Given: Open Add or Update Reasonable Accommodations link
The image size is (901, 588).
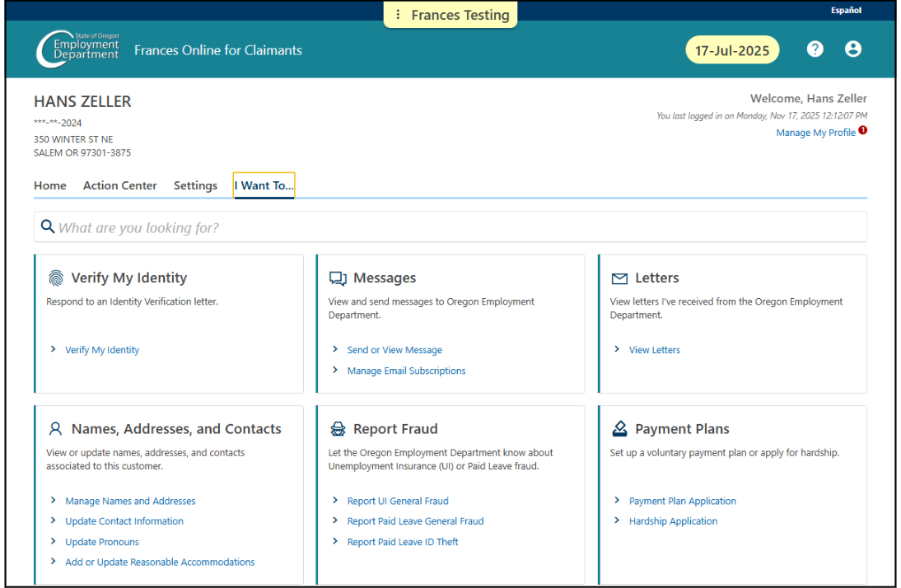Looking at the screenshot, I should tap(160, 562).
